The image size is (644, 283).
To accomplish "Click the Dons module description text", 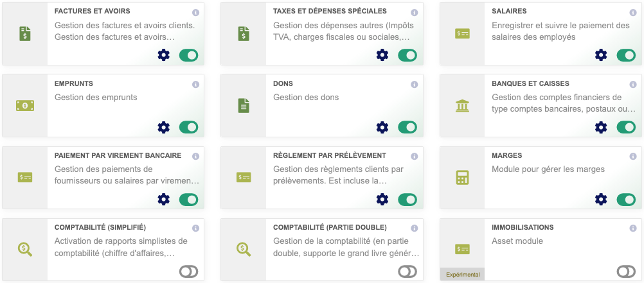I will [306, 98].
